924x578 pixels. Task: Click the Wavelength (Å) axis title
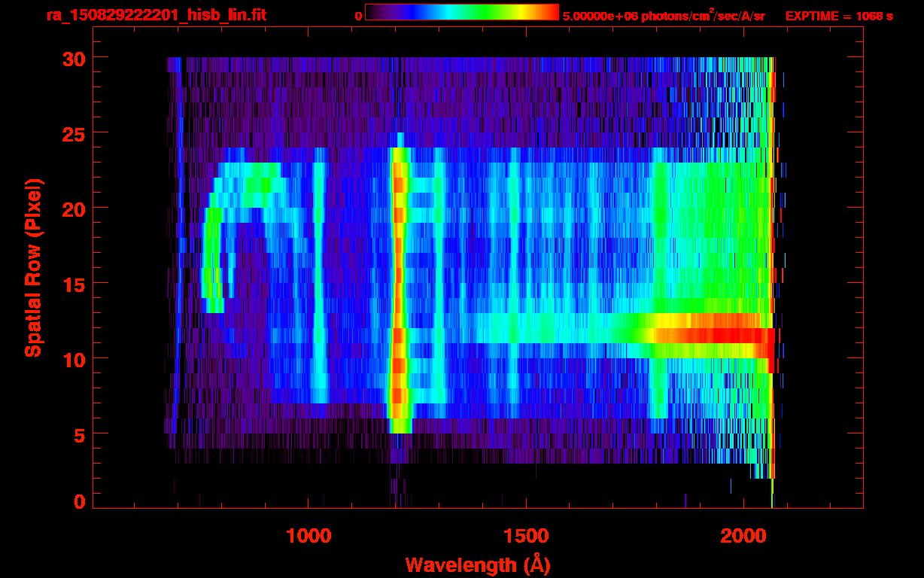[x=478, y=564]
